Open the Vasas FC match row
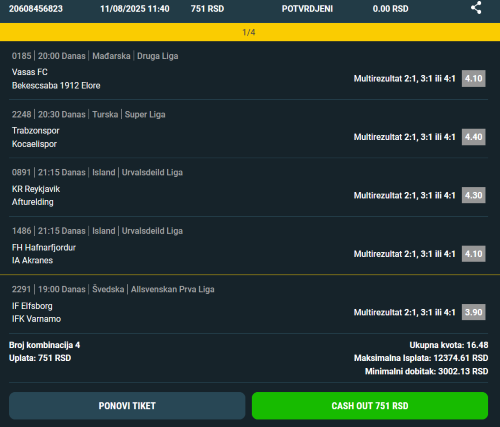 point(249,71)
